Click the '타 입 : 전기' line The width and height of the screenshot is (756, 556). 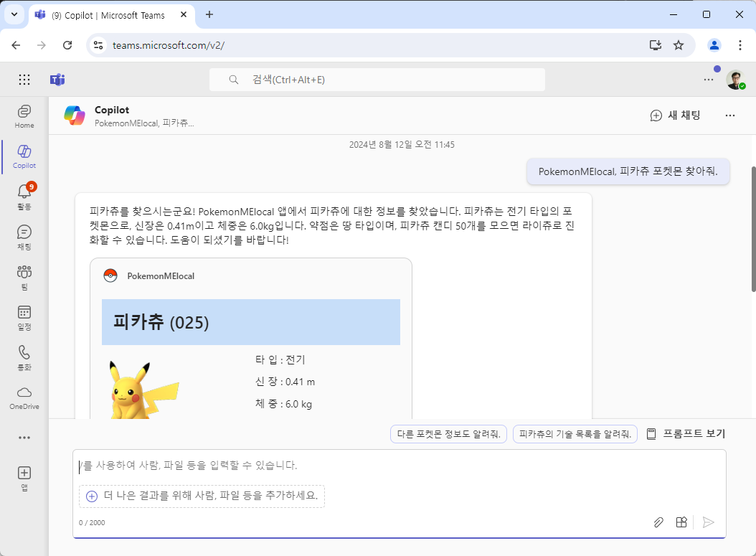click(x=280, y=359)
